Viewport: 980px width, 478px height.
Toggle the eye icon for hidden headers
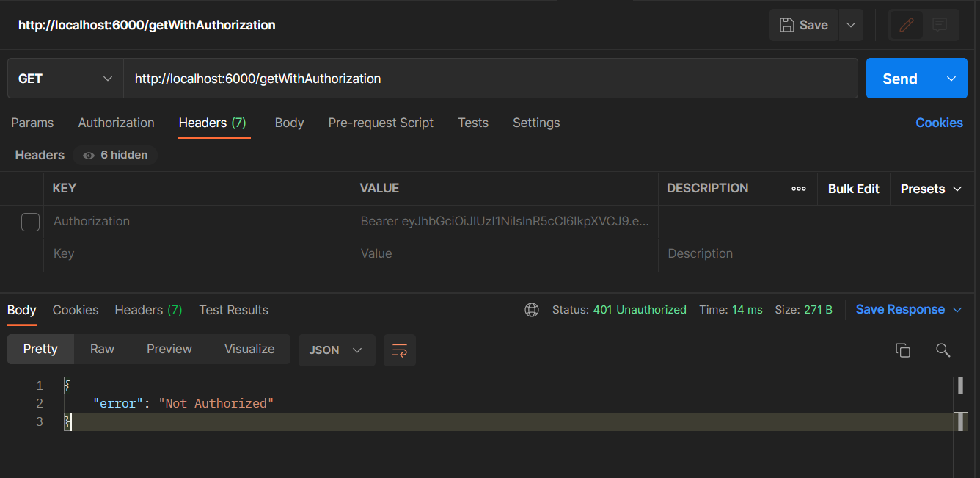[89, 156]
